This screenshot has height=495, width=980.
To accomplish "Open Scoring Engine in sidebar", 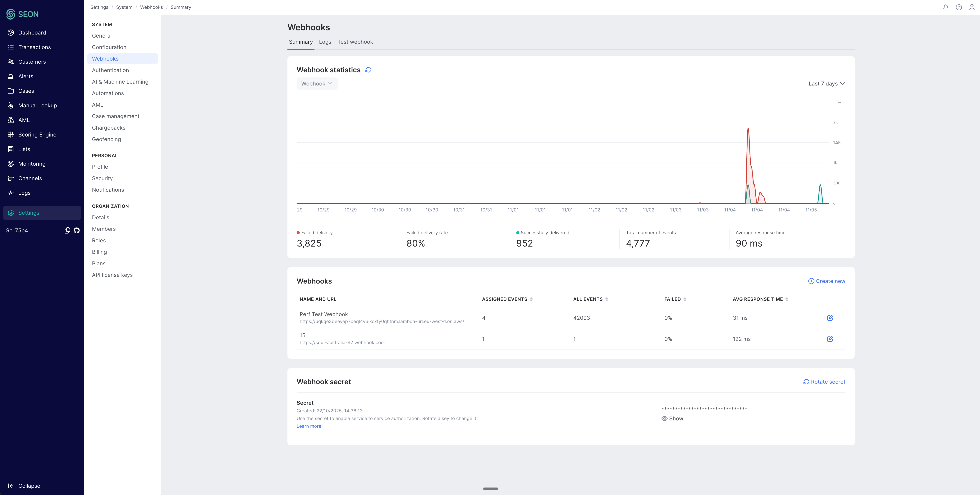I will 37,135.
